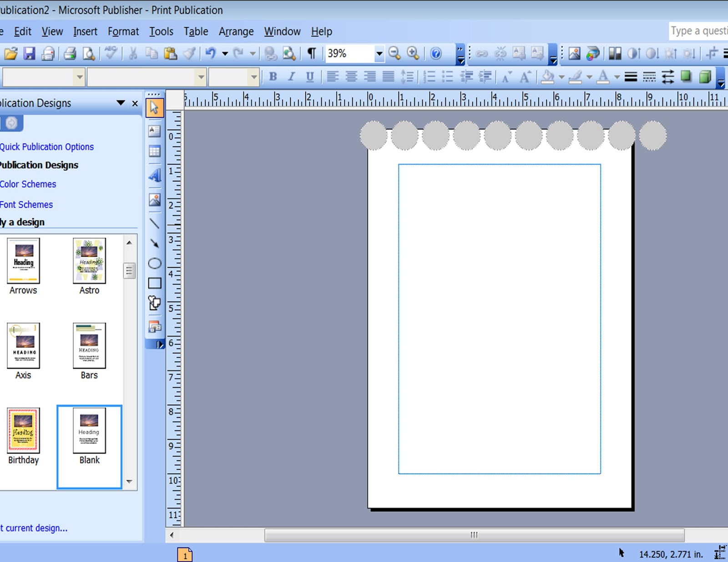Toggle italic formatting

click(x=291, y=76)
